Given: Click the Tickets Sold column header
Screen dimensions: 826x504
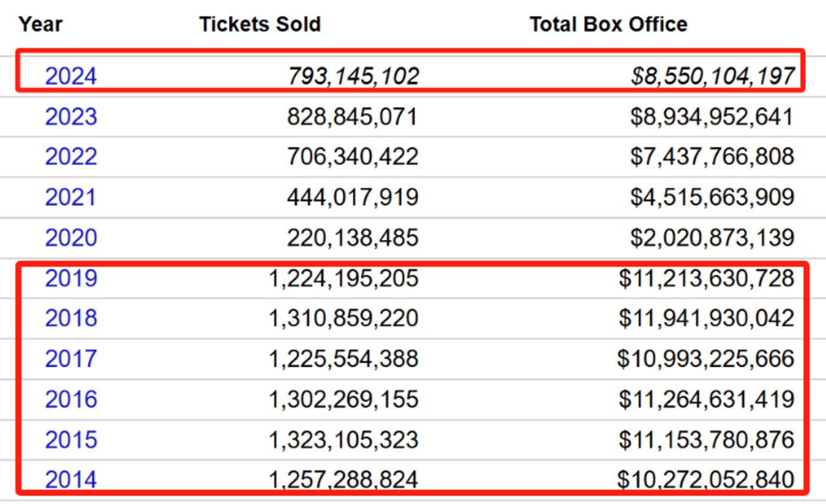Looking at the screenshot, I should click(260, 24).
